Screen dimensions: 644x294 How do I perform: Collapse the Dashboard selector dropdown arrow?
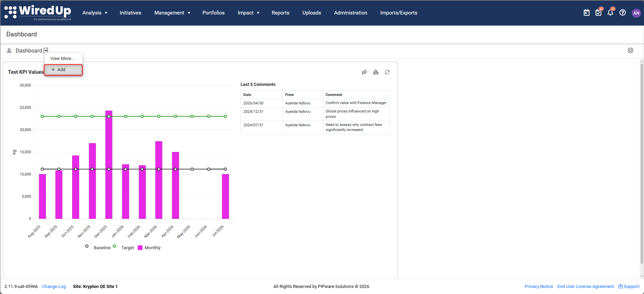click(x=46, y=51)
